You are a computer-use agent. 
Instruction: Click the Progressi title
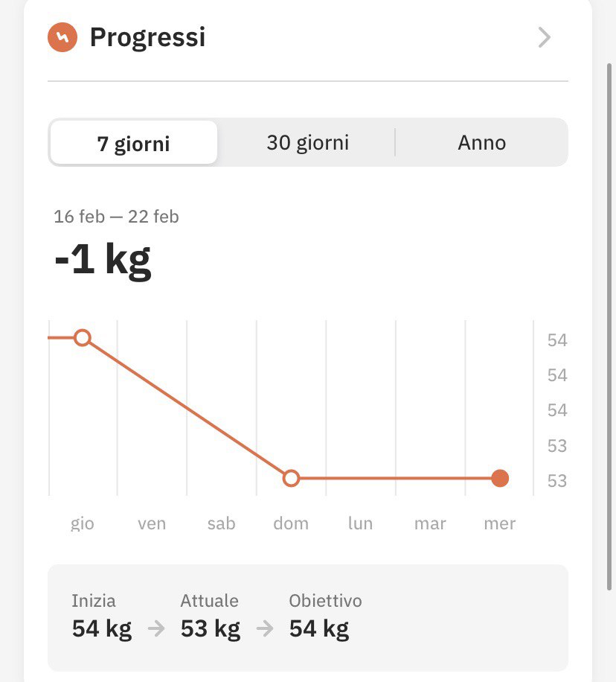(147, 37)
